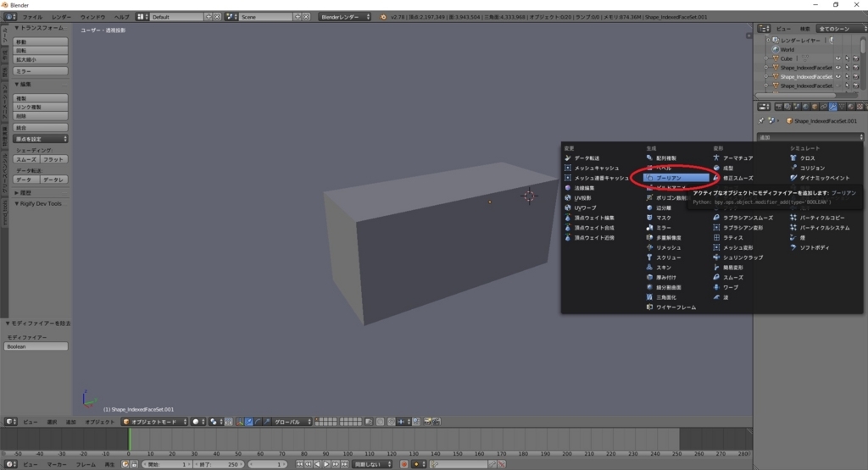The width and height of the screenshot is (868, 470).
Task: Click the UV投影 (UV Project) modifier icon
Action: click(567, 198)
